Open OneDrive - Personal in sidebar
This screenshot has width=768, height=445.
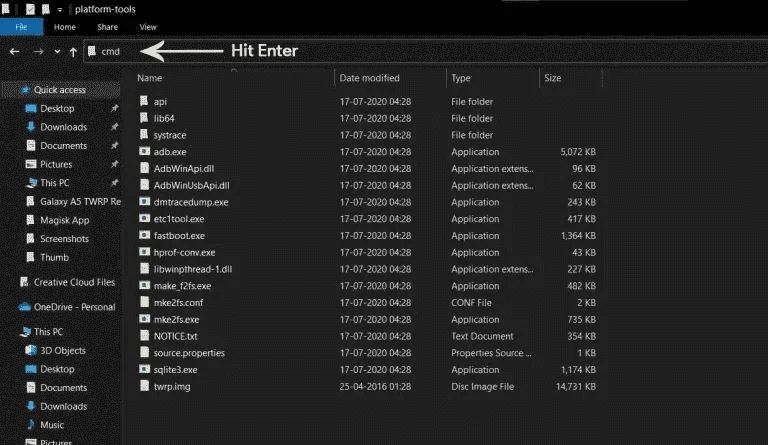pos(74,307)
